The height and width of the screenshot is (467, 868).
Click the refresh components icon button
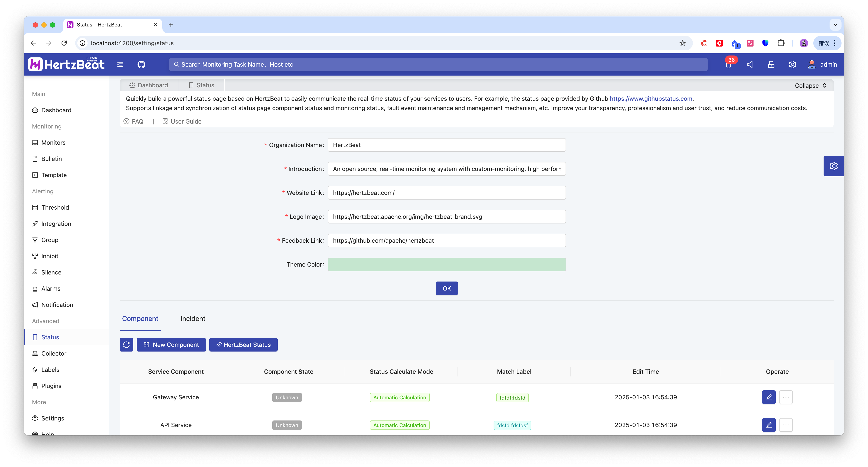(126, 344)
